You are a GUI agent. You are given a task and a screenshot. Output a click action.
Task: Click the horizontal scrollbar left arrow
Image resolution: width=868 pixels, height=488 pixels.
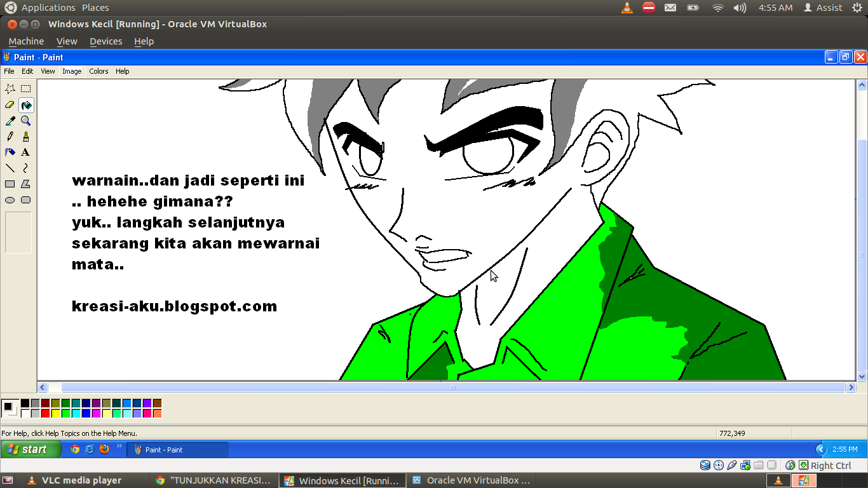tap(43, 387)
